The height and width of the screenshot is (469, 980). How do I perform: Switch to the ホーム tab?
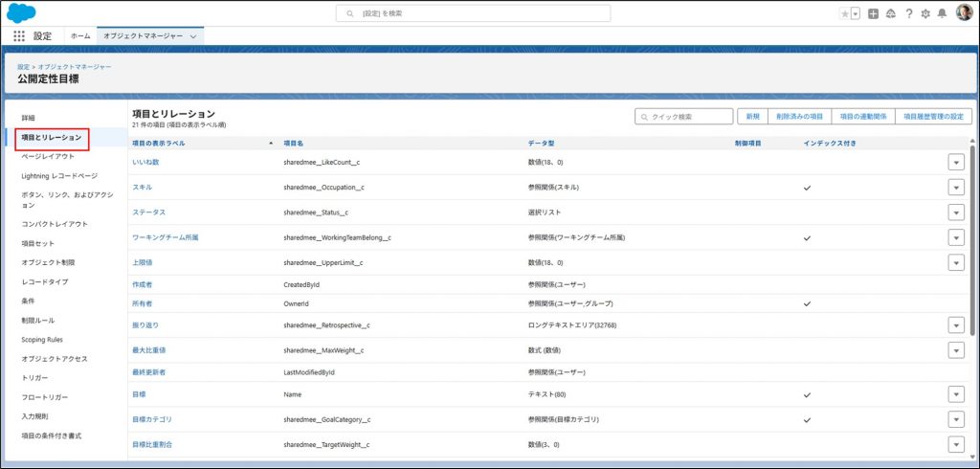click(x=80, y=35)
